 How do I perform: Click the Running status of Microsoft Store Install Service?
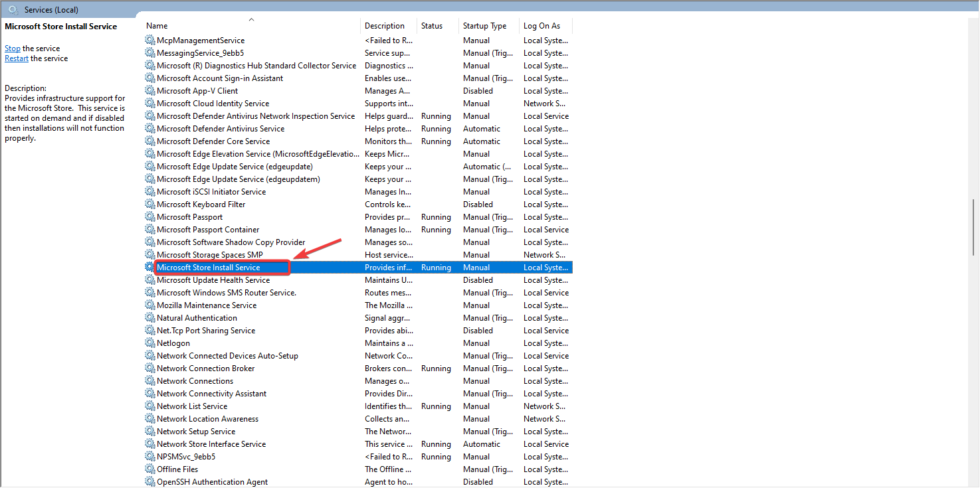[x=436, y=268]
